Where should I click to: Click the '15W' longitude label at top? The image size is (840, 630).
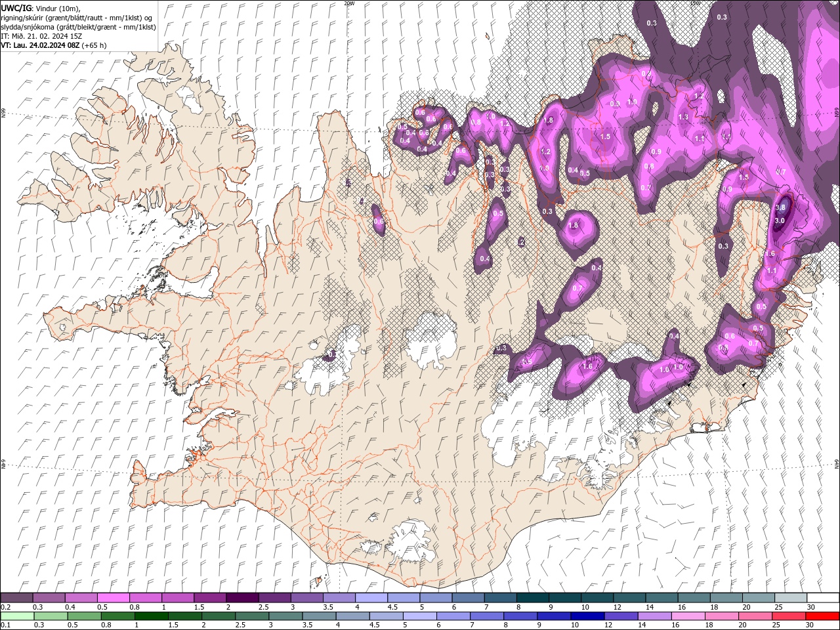[x=695, y=3]
